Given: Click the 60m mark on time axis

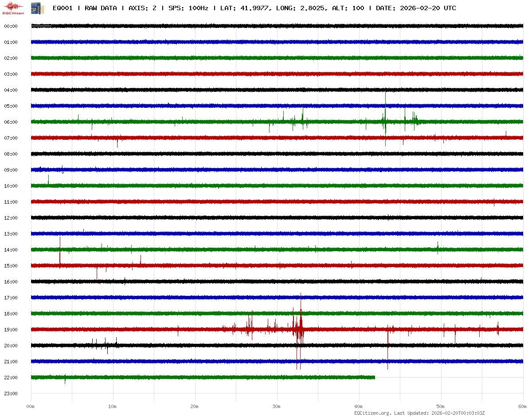Looking at the screenshot, I should tap(523, 406).
